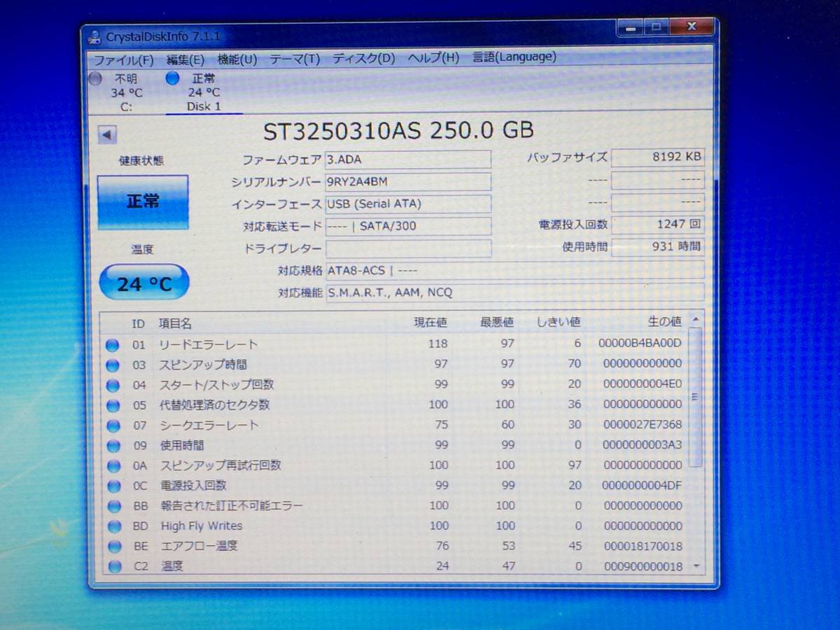
Task: Click the 24 °C temperature button
Action: 143,283
